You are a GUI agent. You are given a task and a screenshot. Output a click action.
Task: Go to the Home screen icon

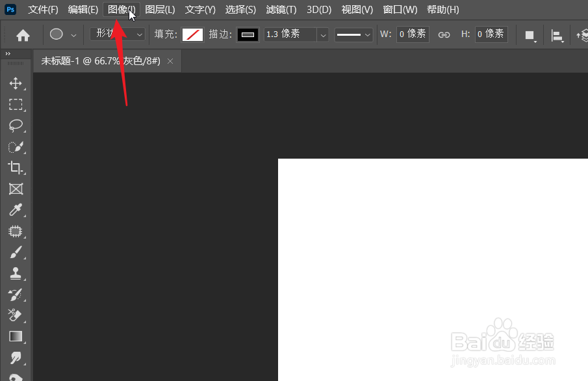pyautogui.click(x=23, y=35)
